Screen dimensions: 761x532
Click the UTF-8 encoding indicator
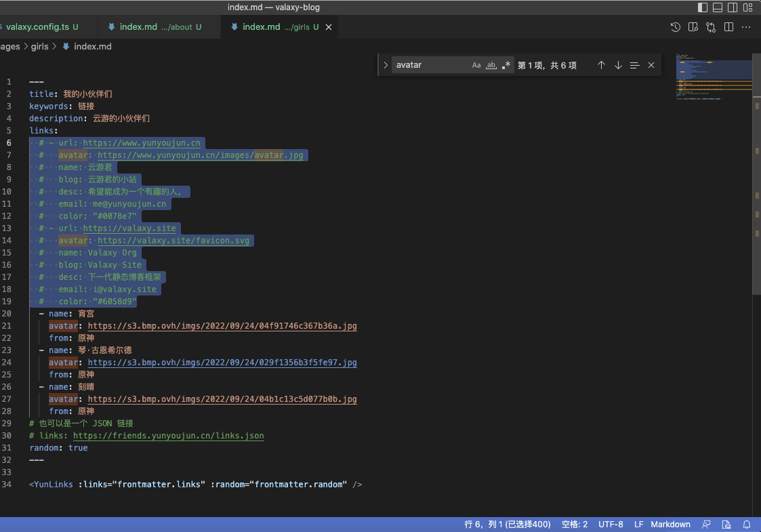coord(611,524)
